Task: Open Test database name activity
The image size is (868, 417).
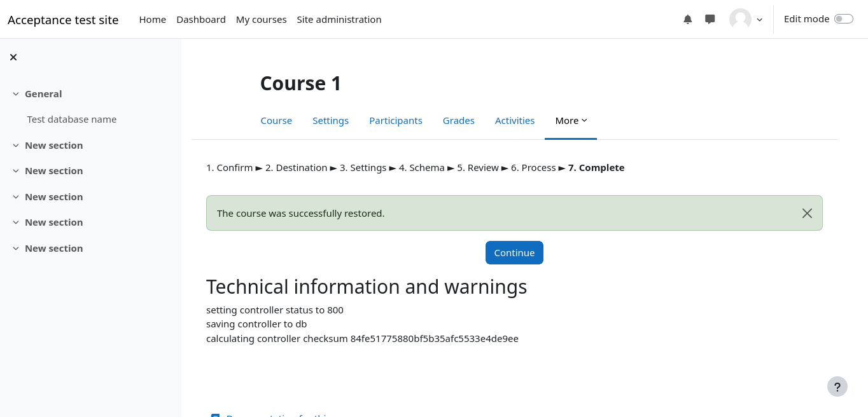Action: click(72, 120)
